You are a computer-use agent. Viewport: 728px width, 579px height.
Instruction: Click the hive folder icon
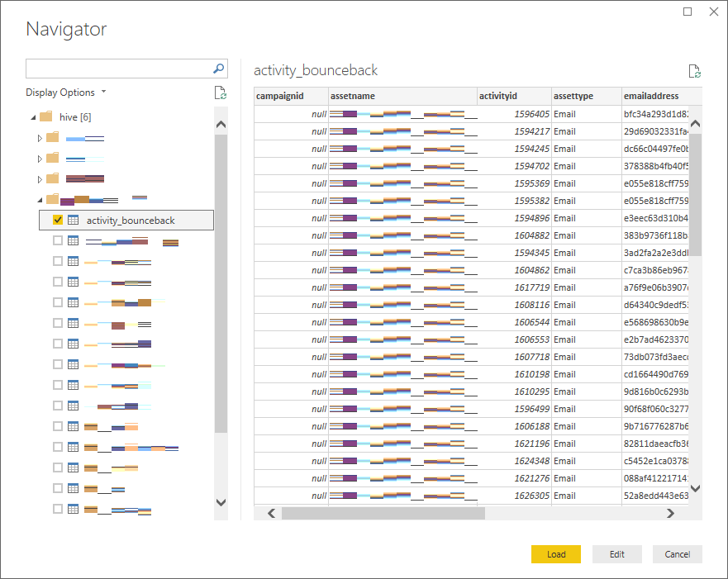pos(46,116)
